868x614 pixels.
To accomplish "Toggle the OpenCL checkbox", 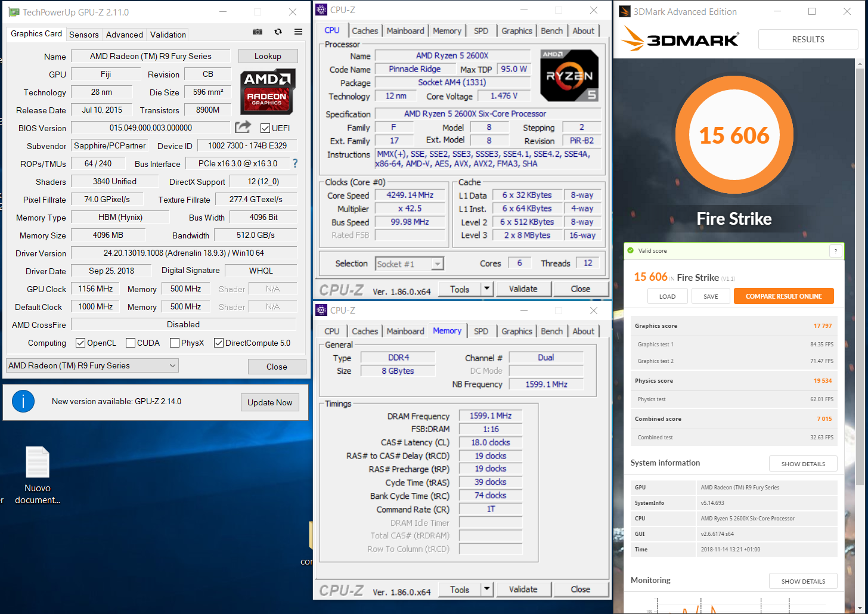I will click(80, 343).
